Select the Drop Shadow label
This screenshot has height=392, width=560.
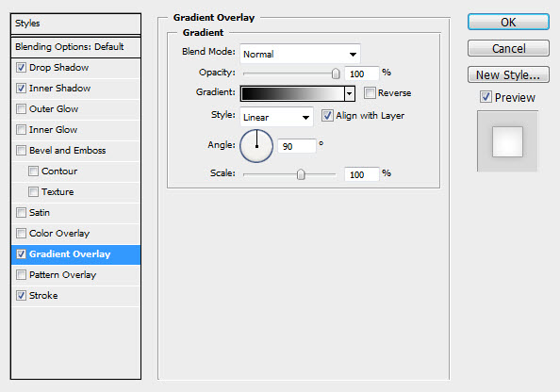pyautogui.click(x=59, y=68)
